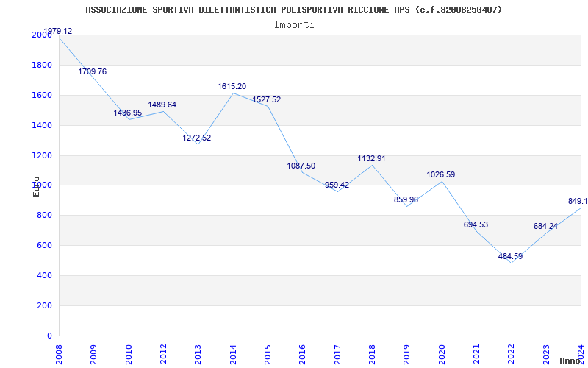Screen dimensions: 588x368
Task: Click the 1527.52 data label
Action: (267, 100)
